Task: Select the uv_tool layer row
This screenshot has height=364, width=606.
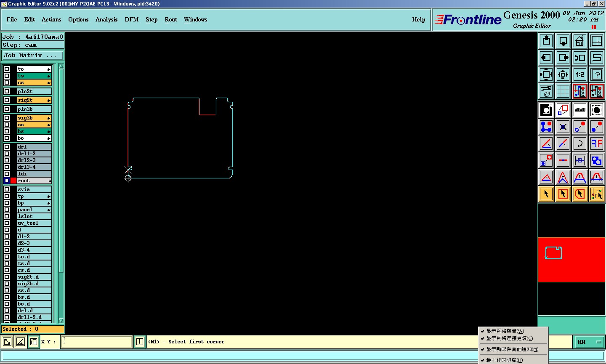Action: [x=34, y=223]
